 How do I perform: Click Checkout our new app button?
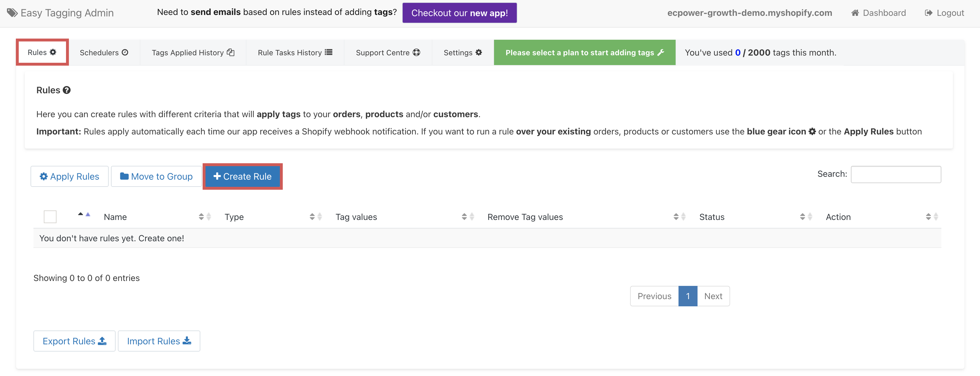[x=459, y=13]
